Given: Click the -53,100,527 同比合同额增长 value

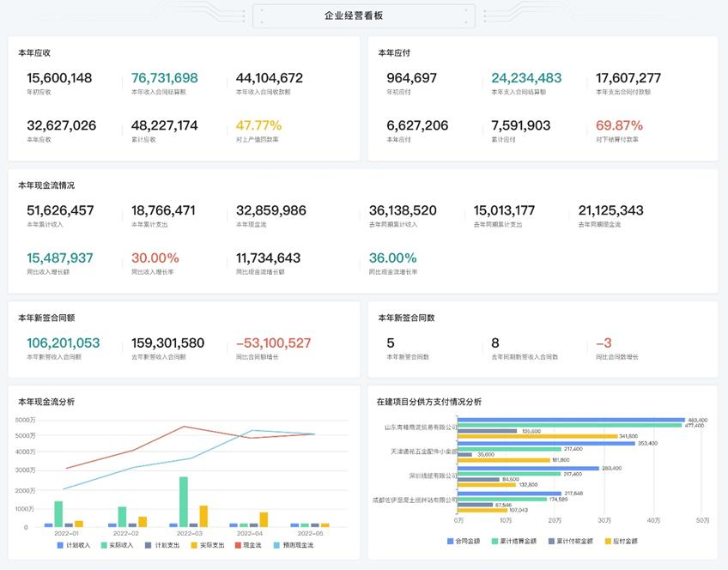Looking at the screenshot, I should (x=273, y=343).
